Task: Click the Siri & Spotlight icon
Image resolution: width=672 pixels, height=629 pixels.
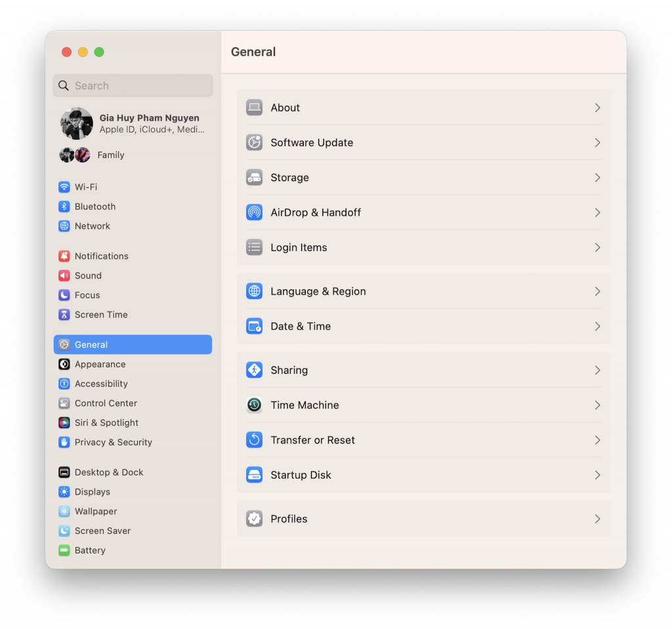Action: point(64,422)
